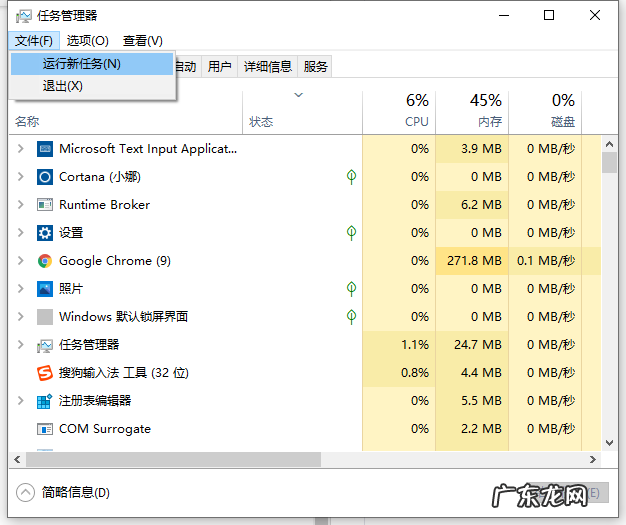The image size is (626, 525).
Task: Expand the Windows 默认锁屏界面 group
Action: (x=21, y=317)
